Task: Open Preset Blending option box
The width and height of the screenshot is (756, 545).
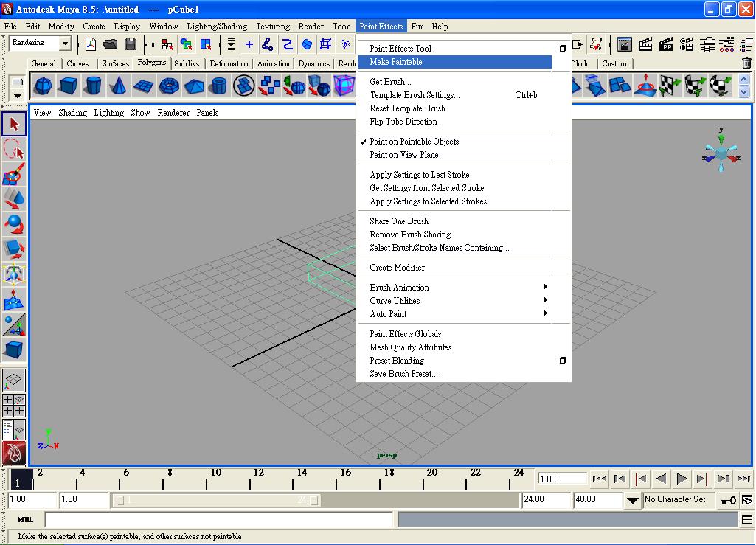Action: pos(563,361)
